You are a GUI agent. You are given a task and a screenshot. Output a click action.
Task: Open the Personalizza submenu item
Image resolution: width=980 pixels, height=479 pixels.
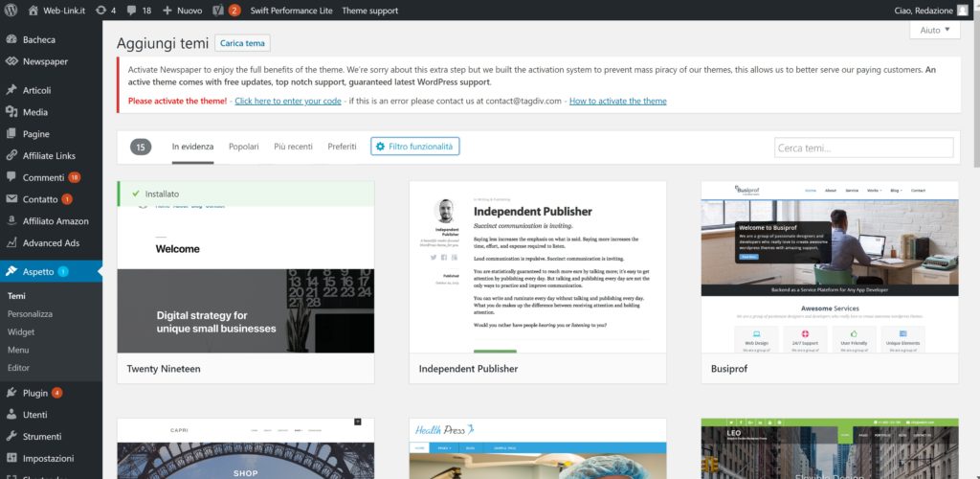pyautogui.click(x=30, y=314)
